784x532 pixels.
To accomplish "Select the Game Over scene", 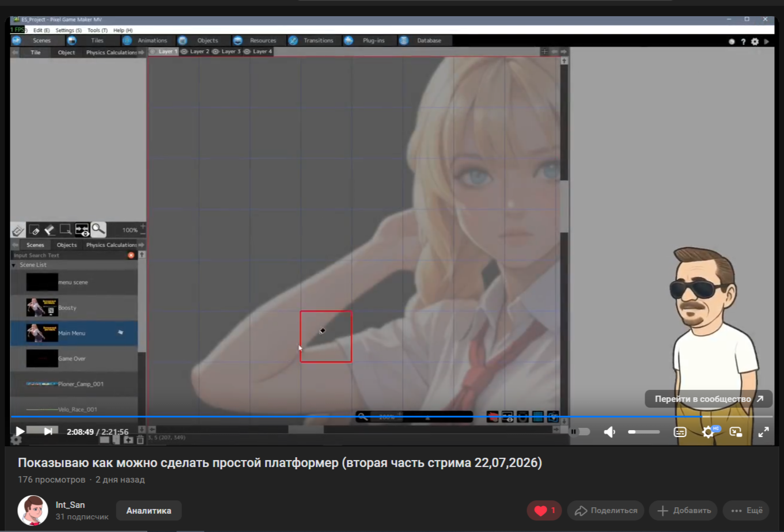I will (x=74, y=358).
